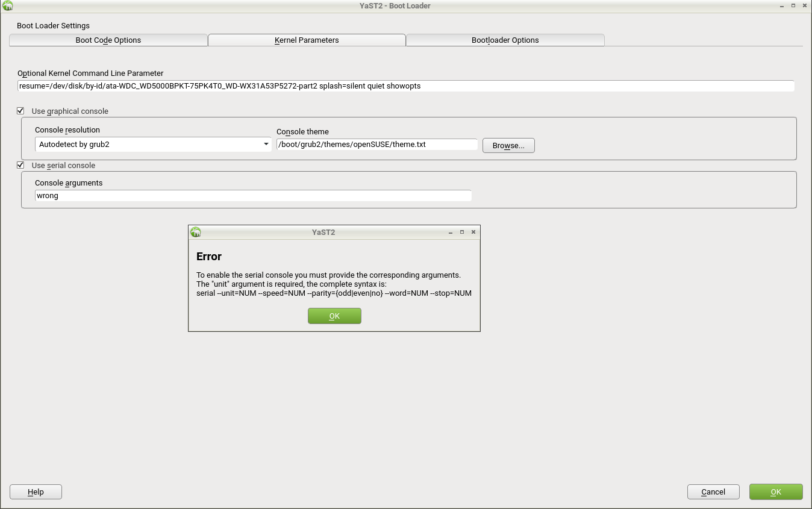The image size is (812, 509).
Task: Dismiss the error with its OK button
Action: click(x=334, y=316)
